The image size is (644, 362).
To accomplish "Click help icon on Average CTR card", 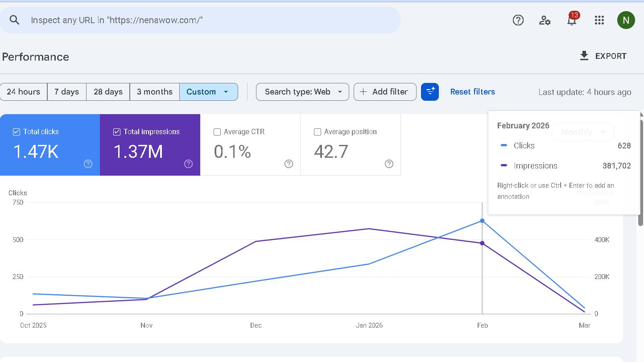I will 289,164.
